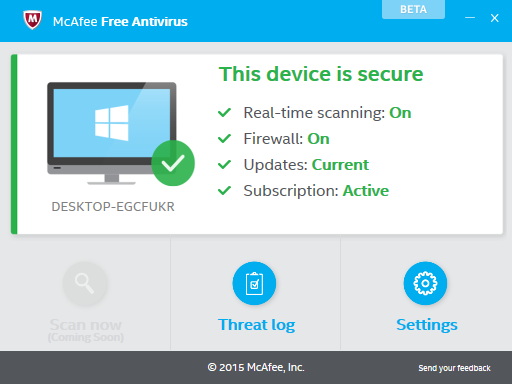The image size is (512, 384).
Task: Click the green secure checkmark badge
Action: [173, 163]
